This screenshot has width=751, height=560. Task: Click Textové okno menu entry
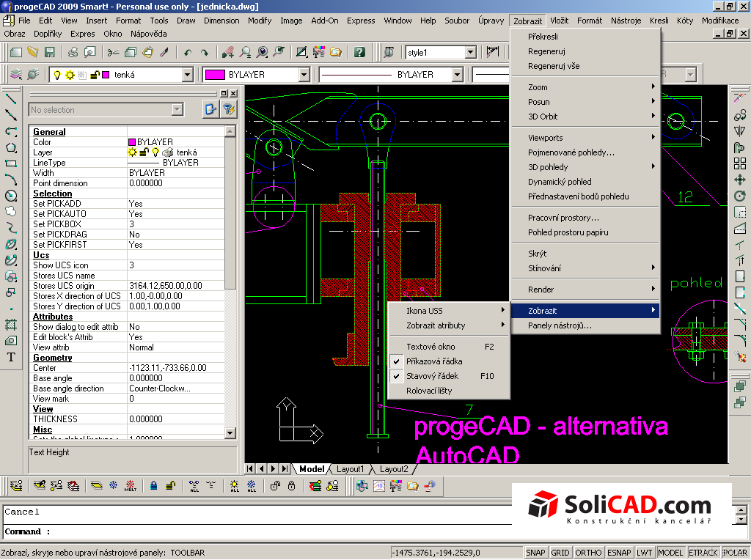[x=431, y=347]
